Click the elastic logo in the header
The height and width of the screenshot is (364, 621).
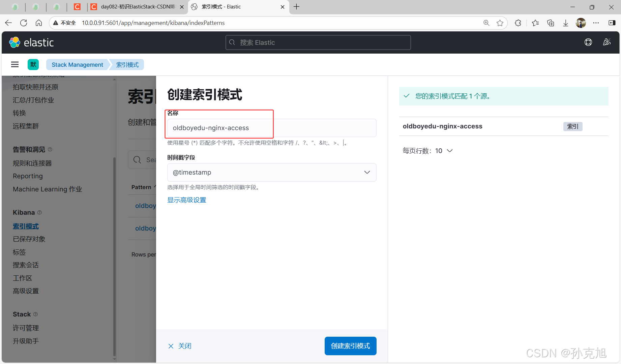coord(31,42)
